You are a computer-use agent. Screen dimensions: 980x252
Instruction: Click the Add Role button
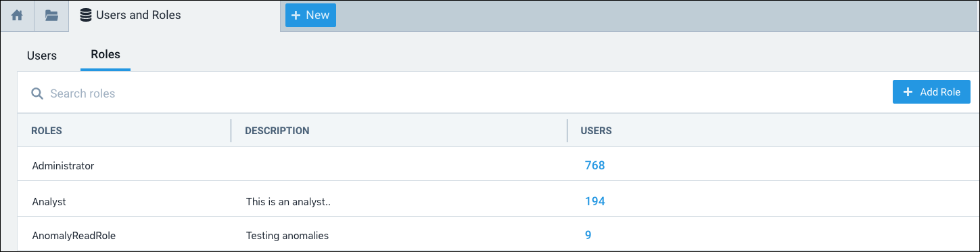pyautogui.click(x=931, y=92)
